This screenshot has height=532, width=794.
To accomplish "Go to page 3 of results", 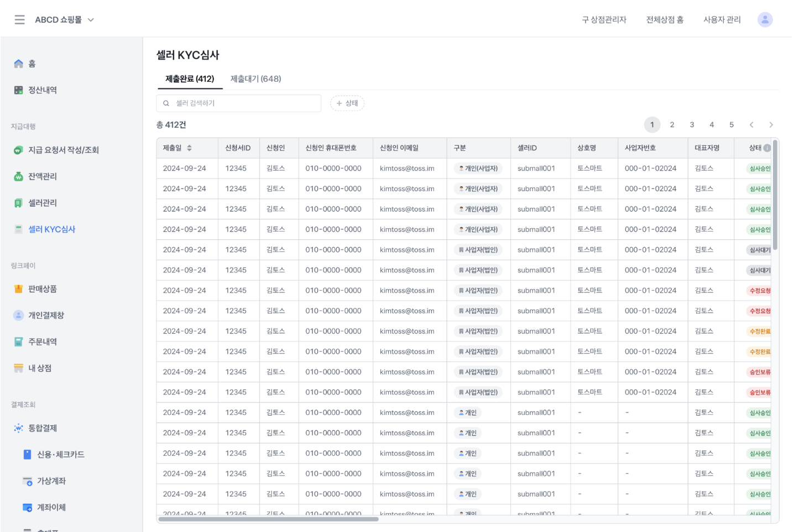I will [692, 125].
